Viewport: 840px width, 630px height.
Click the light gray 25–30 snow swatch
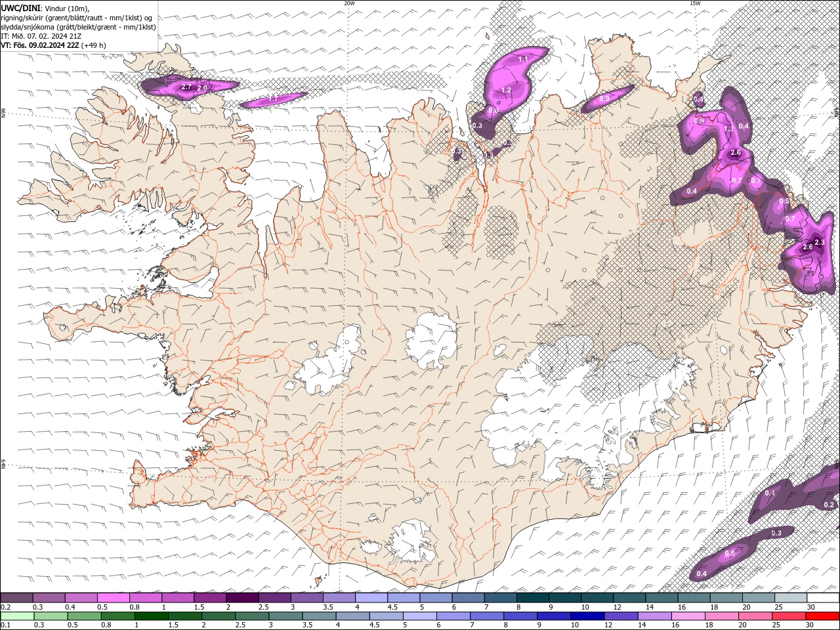click(791, 598)
